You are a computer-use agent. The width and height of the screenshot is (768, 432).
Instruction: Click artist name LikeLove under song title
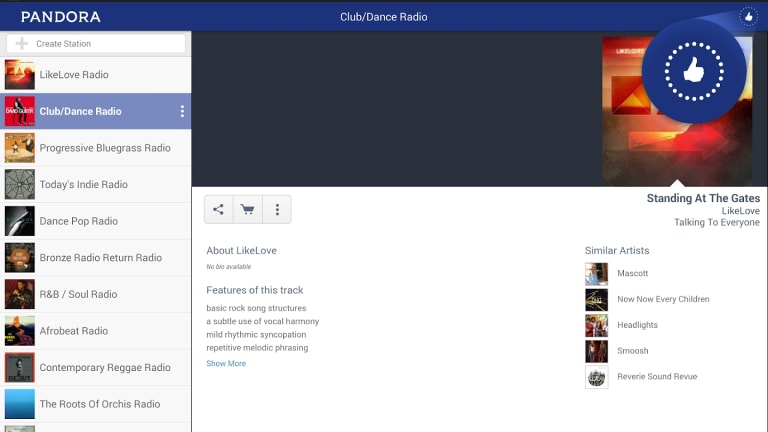click(741, 211)
